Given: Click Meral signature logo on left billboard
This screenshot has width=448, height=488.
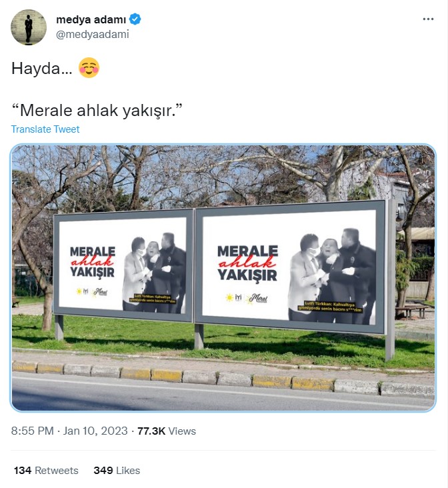Looking at the screenshot, I should point(99,292).
